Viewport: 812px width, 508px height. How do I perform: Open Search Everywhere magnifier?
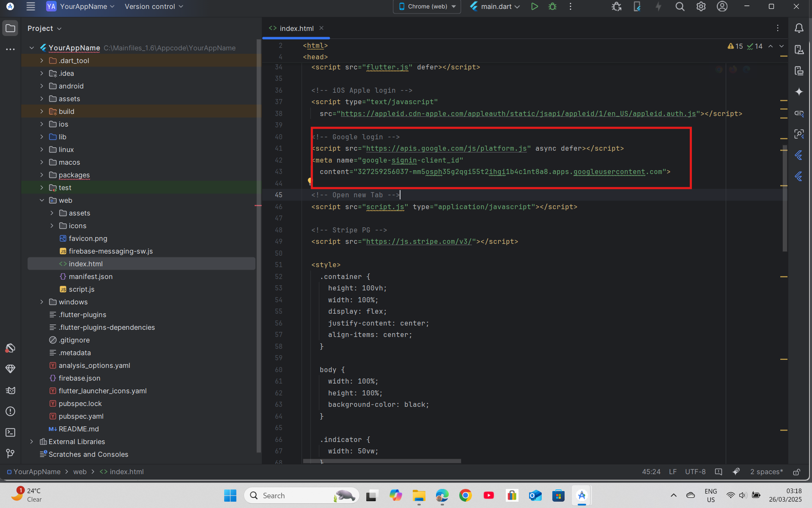coord(680,6)
